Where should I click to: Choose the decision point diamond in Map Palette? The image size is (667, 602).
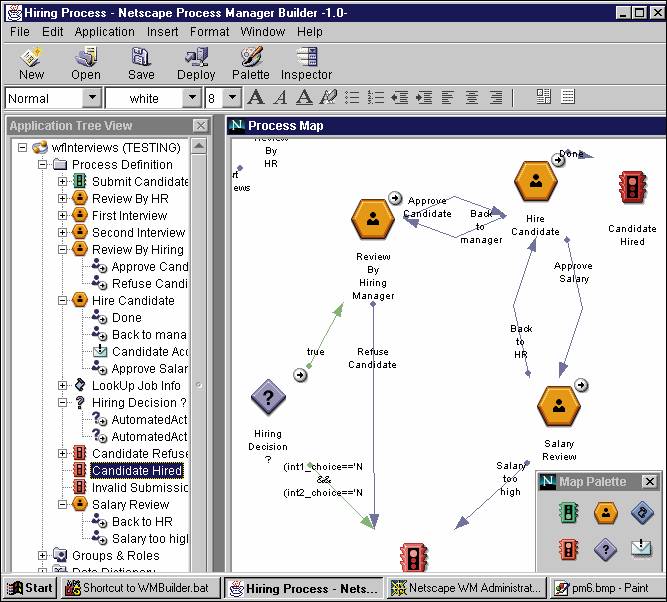click(605, 548)
